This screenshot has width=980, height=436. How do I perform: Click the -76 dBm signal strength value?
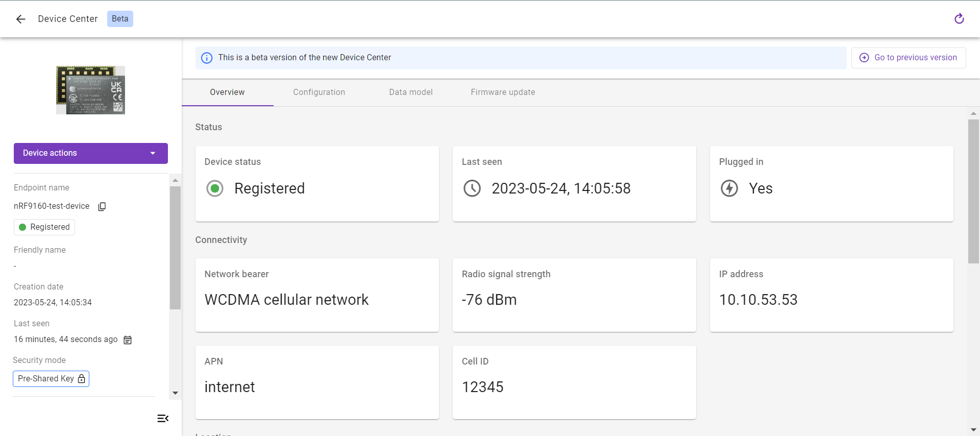point(489,300)
